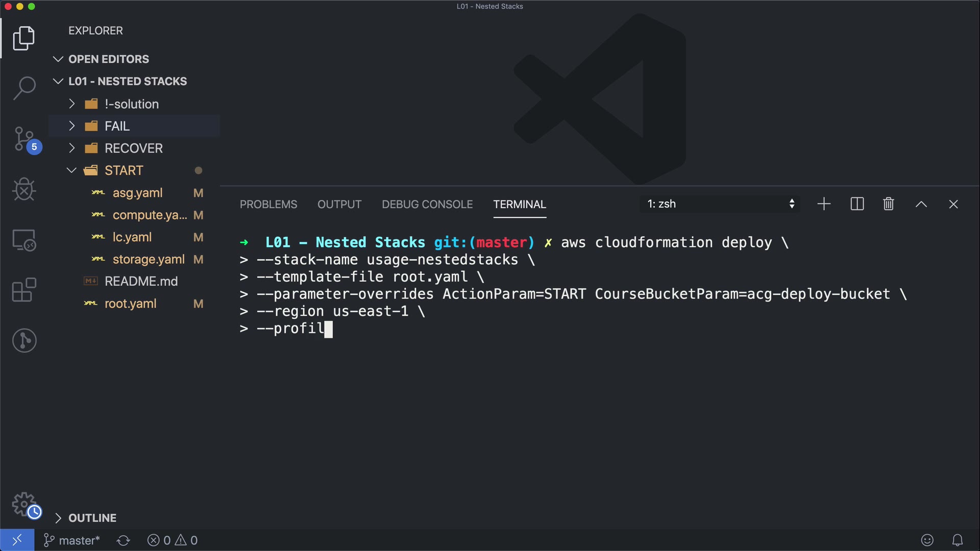Open the Search view in activity bar
The width and height of the screenshot is (980, 551).
pyautogui.click(x=24, y=88)
